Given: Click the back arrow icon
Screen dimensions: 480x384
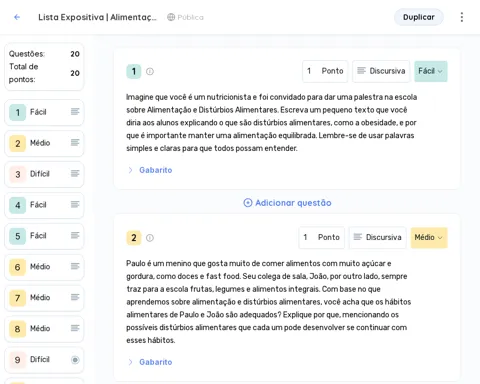Looking at the screenshot, I should point(17,17).
